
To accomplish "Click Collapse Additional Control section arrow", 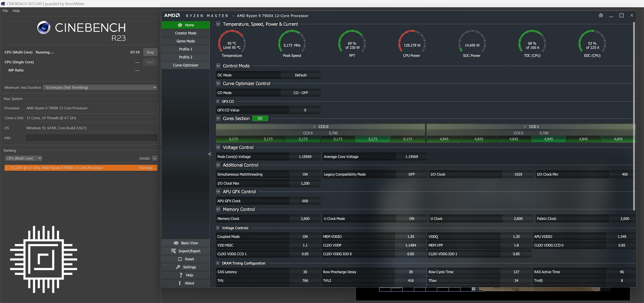I will 218,165.
